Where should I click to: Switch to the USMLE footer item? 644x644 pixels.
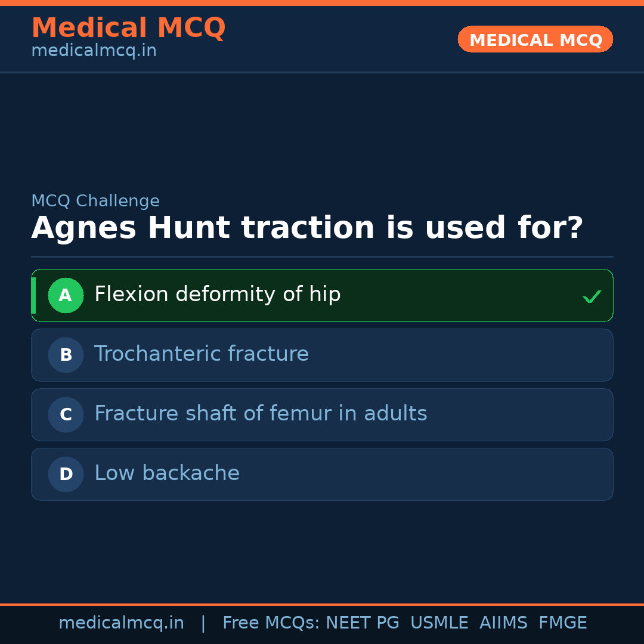tap(439, 622)
